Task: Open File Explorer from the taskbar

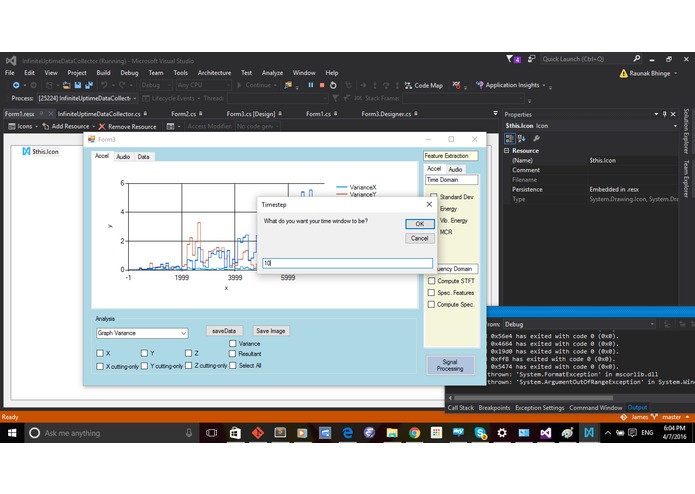Action: [392, 433]
